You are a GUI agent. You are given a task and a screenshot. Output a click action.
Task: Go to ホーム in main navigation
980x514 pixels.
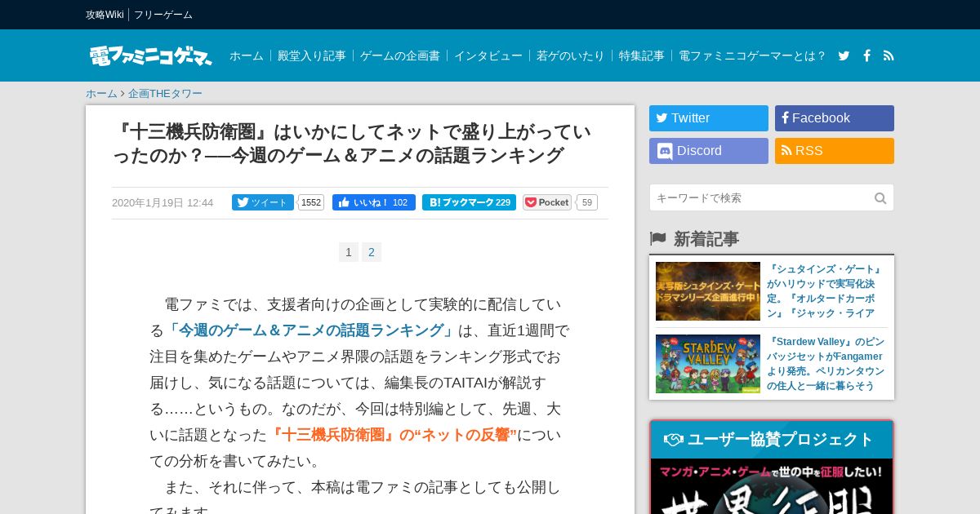pyautogui.click(x=247, y=55)
